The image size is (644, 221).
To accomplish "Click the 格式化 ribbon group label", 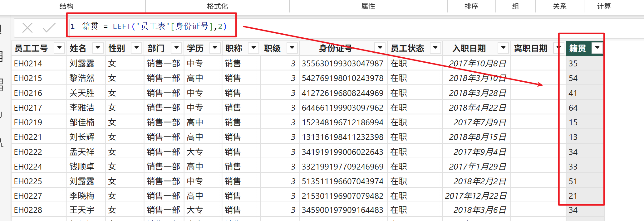I will coord(217,6).
